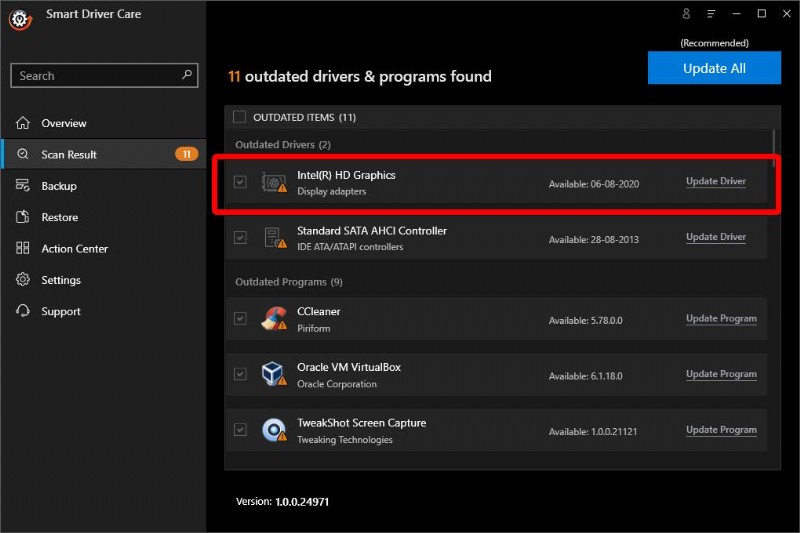Viewport: 800px width, 533px height.
Task: Click Update Program for TweakShot Screen Capture
Action: click(x=721, y=429)
